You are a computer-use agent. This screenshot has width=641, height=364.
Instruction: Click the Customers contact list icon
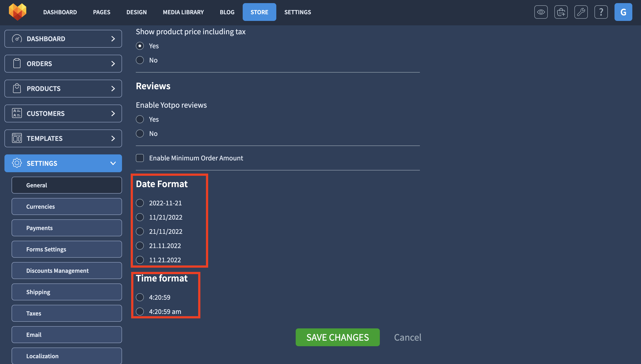(17, 113)
